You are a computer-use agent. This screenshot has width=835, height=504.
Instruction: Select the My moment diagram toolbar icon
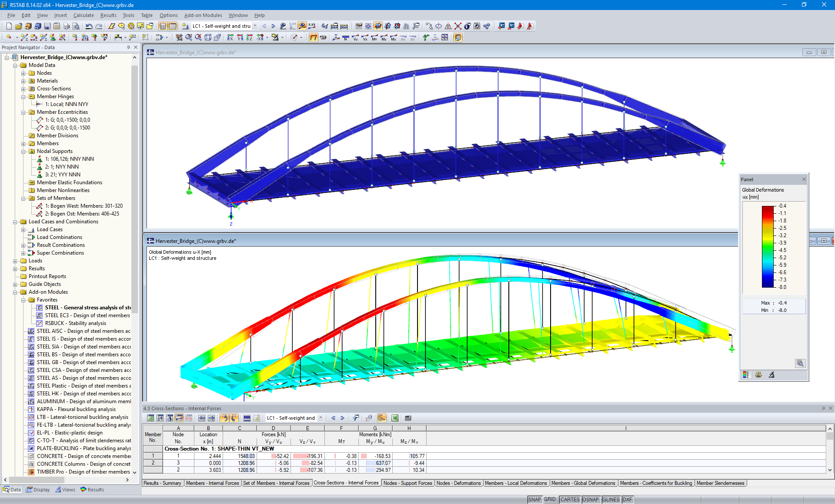click(383, 38)
